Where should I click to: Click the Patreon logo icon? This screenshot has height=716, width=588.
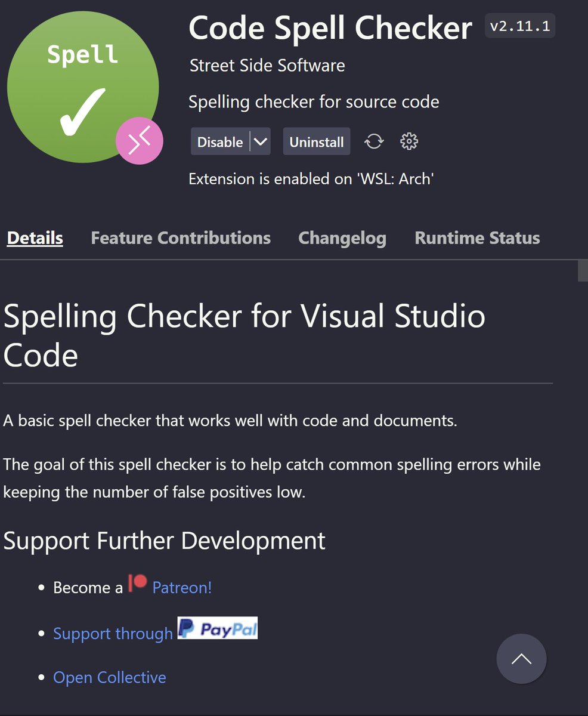(138, 583)
